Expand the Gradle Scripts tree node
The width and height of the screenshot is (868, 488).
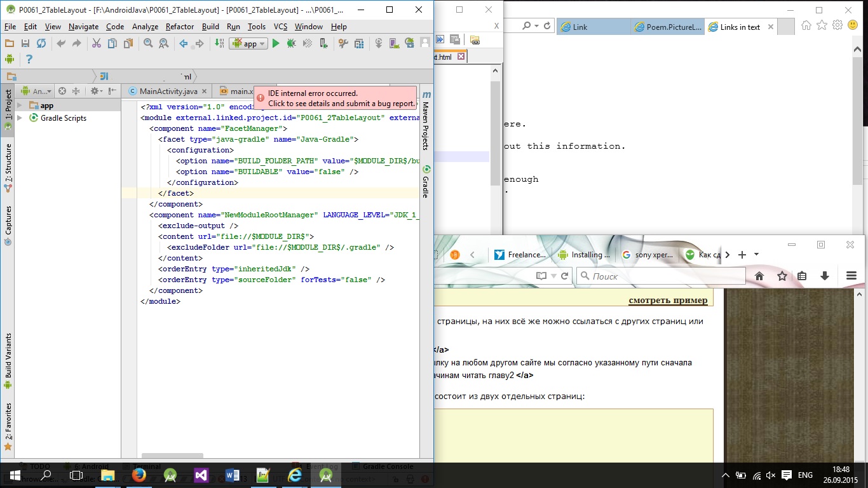[20, 118]
